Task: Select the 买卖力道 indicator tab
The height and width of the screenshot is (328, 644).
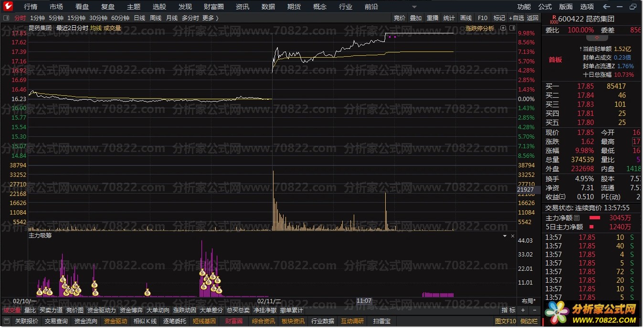Action: [51, 310]
